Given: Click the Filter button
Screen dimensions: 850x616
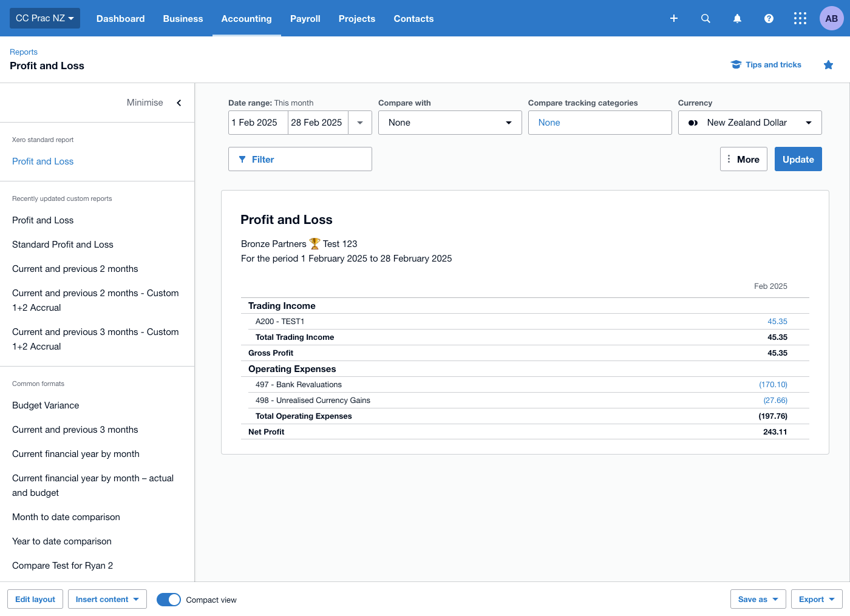Looking at the screenshot, I should point(300,159).
